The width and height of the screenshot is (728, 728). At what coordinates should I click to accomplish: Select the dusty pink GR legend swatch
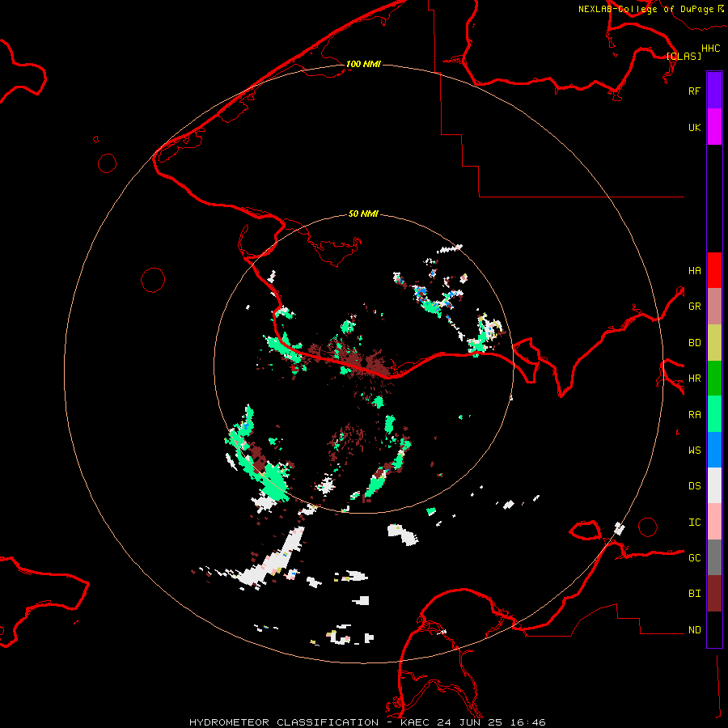(714, 307)
